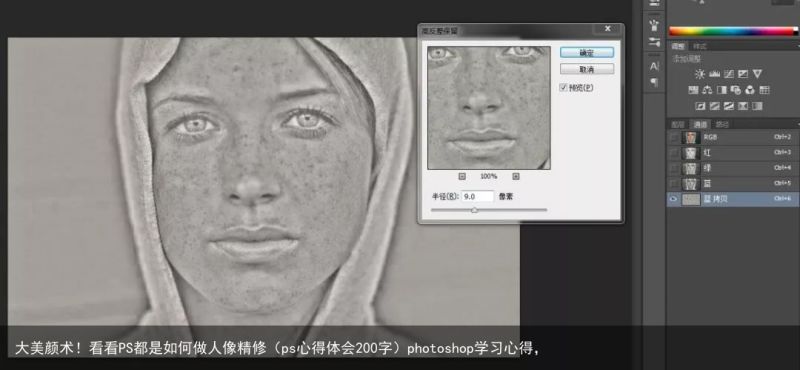Add a Photo Filter adjustment
Screen dimensions: 800x370
[x=736, y=90]
